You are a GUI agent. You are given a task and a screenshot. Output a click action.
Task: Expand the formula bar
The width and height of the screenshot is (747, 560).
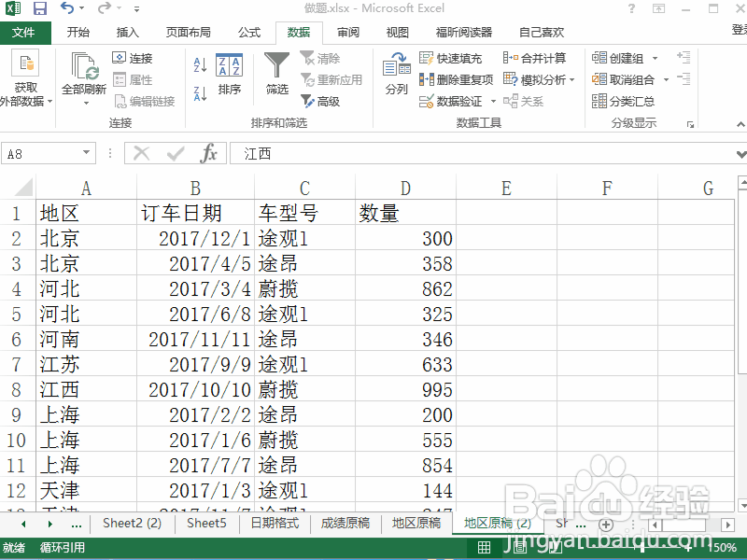740,154
